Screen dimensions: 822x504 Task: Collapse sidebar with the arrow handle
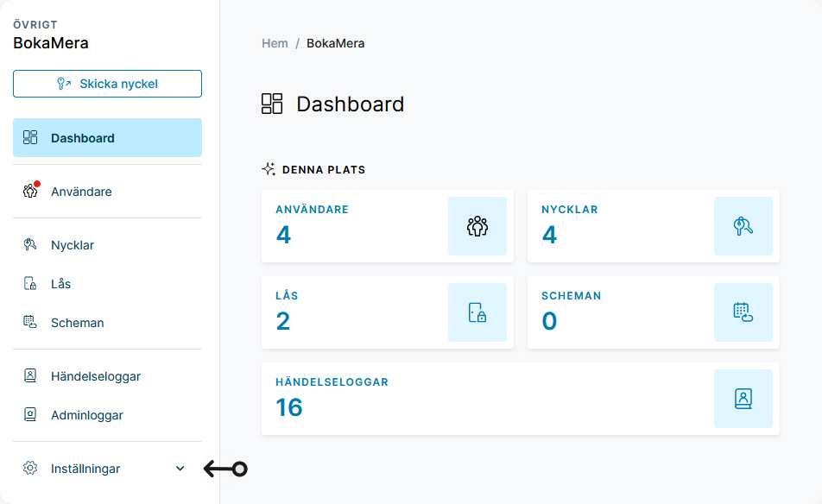[225, 469]
